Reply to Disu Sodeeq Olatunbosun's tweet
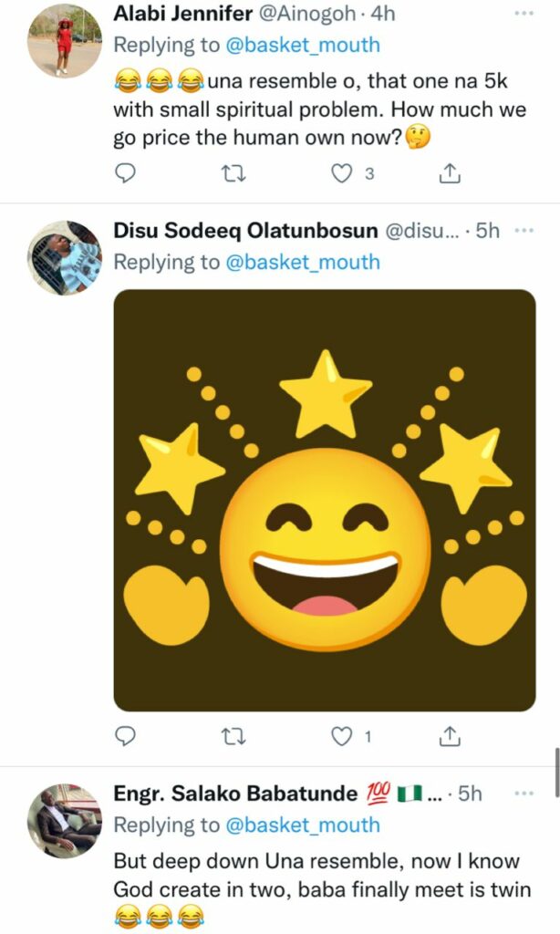 pos(125,737)
